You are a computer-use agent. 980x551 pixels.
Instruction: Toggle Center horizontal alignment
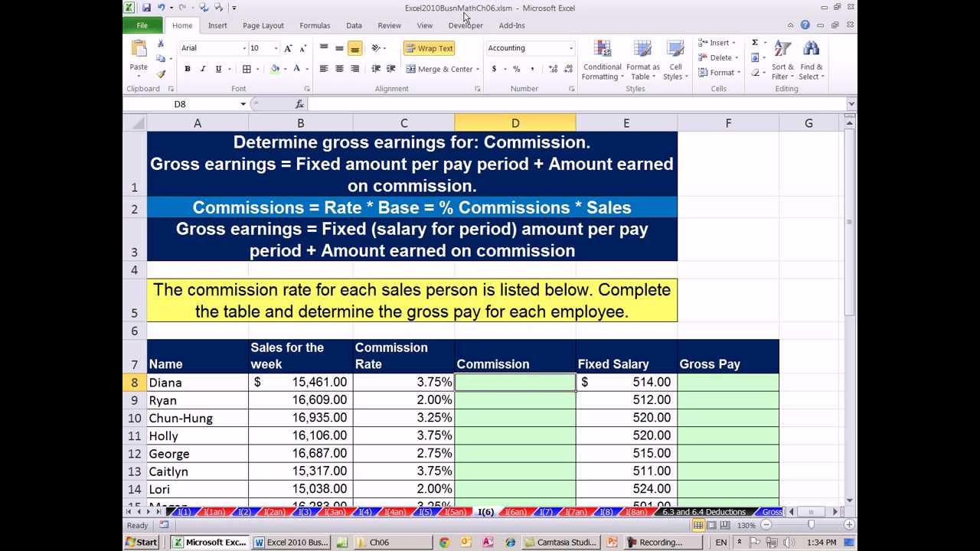point(339,69)
